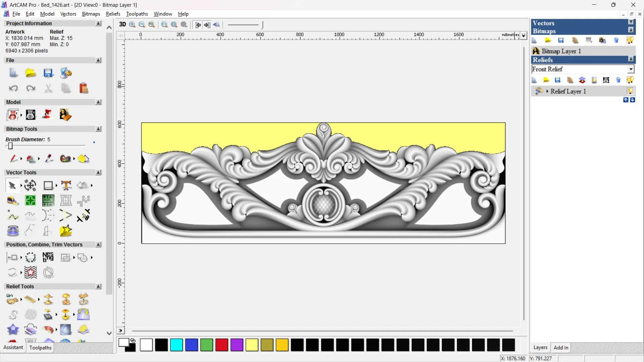Click the Save file icon
Viewport: 644px width, 362px height.
[48, 73]
